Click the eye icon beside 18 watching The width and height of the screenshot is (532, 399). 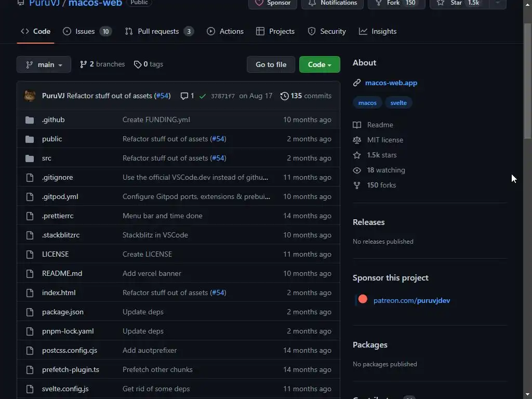pos(357,170)
